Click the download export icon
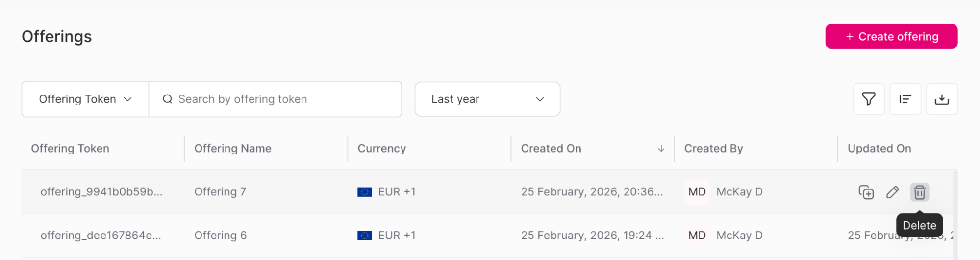Viewport: 980px width, 260px height. click(x=941, y=99)
